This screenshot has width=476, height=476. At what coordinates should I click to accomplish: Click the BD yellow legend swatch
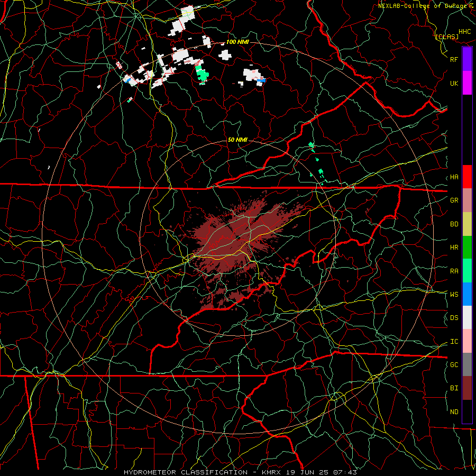467,224
